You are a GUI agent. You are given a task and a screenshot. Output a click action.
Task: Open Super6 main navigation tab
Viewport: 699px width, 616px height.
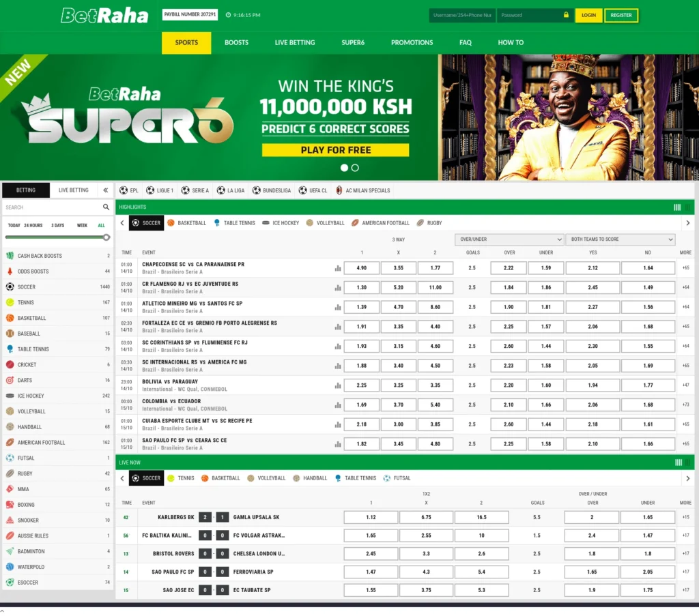coord(353,43)
